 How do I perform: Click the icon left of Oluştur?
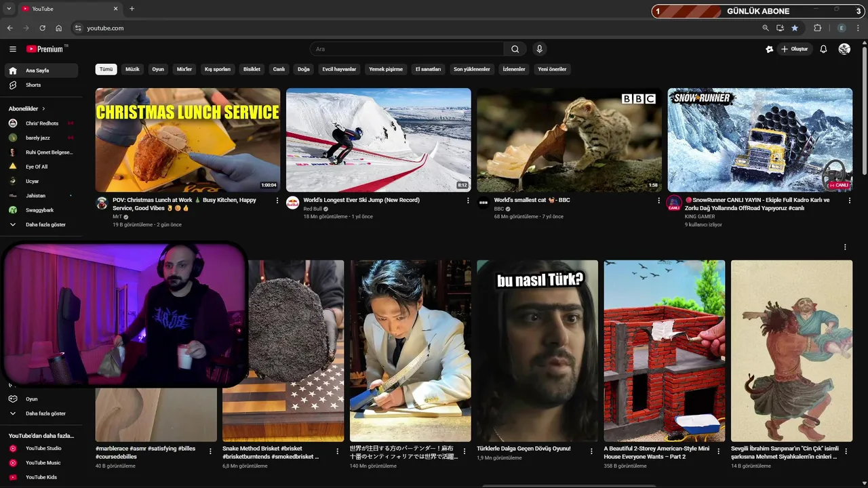coord(769,49)
